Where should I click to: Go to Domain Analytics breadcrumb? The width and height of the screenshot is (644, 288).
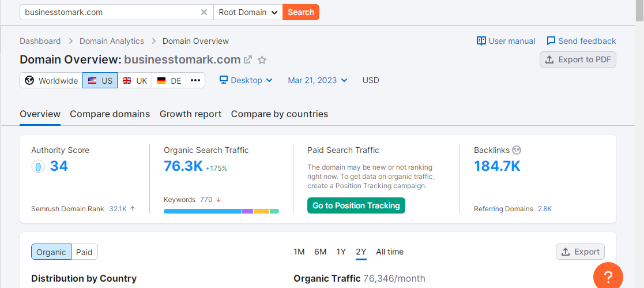coord(112,41)
